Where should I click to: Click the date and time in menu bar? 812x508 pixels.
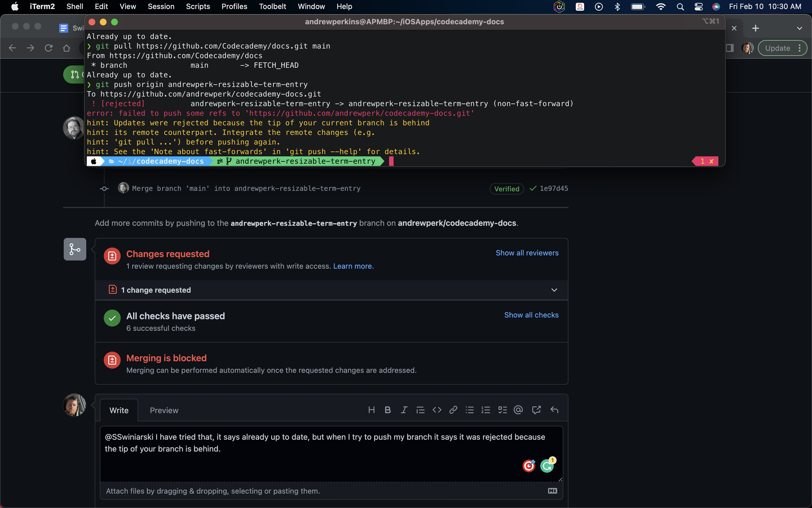pyautogui.click(x=765, y=7)
